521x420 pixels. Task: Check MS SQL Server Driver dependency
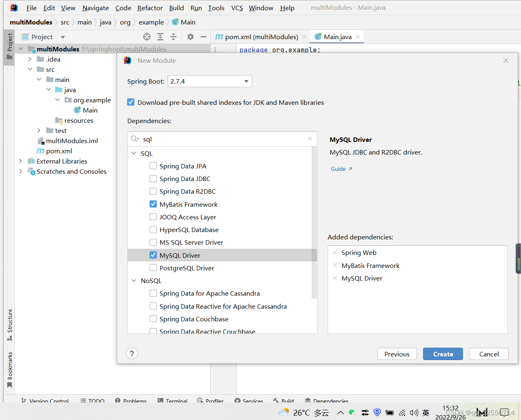(153, 242)
